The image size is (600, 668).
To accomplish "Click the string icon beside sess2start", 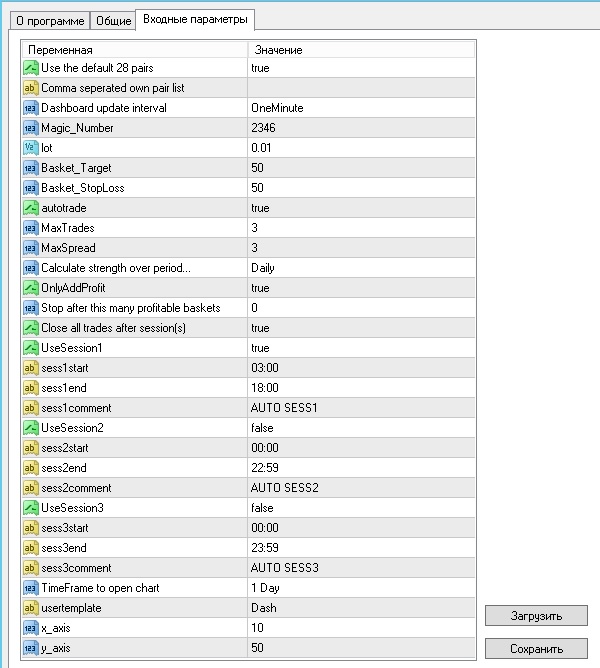I will tap(31, 448).
